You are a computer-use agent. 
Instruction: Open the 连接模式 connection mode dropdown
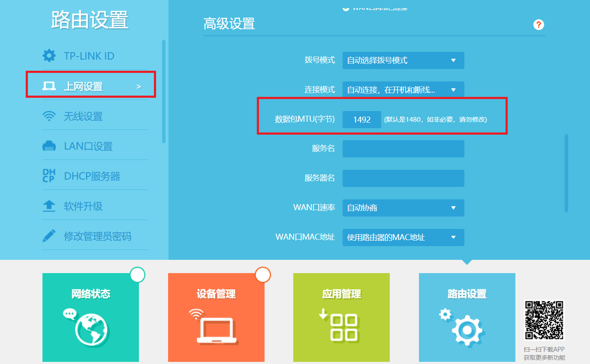(x=403, y=90)
